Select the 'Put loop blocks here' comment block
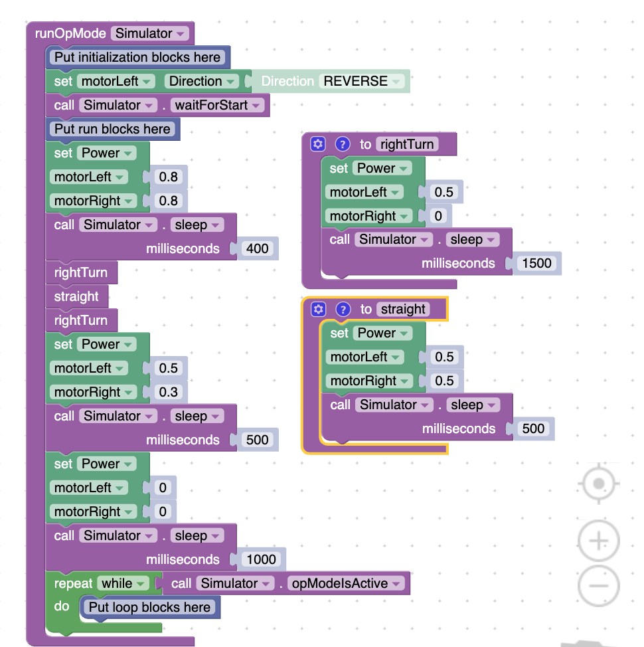The height and width of the screenshot is (647, 644). 149,607
